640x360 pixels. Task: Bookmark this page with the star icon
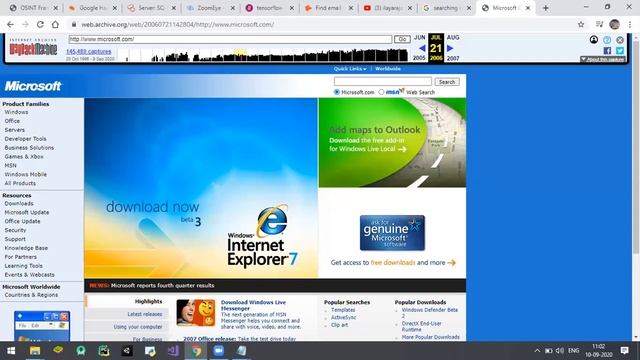(581, 24)
